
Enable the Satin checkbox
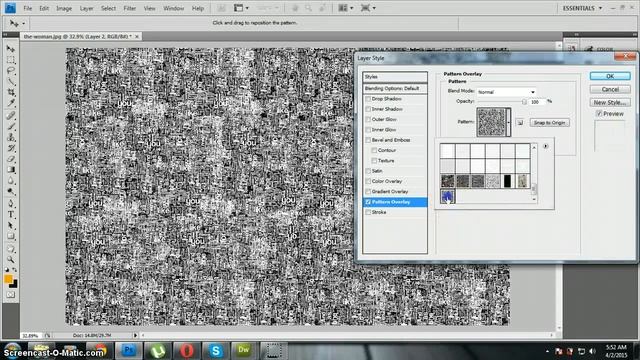368,171
